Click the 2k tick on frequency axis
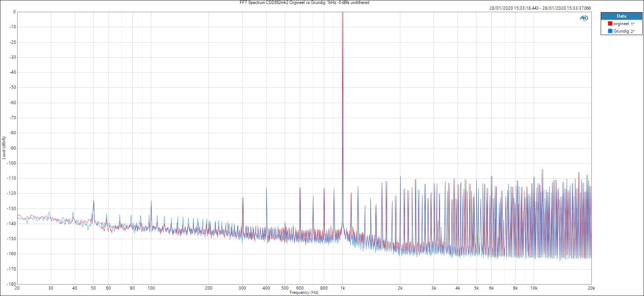This screenshot has width=644, height=296. click(400, 288)
